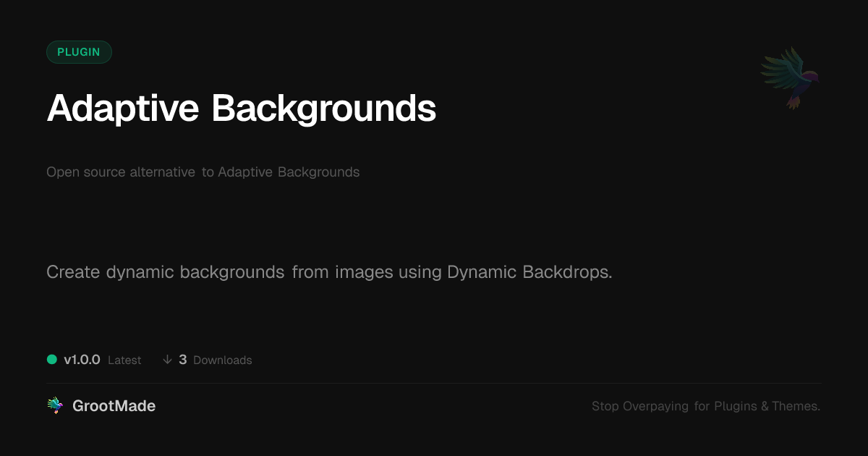
Task: Click 'from images' in the description
Action: [342, 272]
